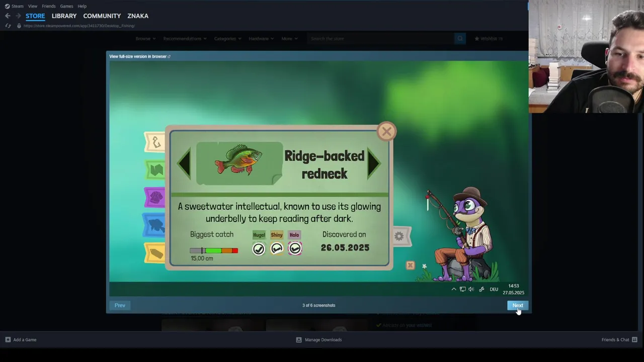Open the Wishlist link
This screenshot has height=362, width=644.
489,39
